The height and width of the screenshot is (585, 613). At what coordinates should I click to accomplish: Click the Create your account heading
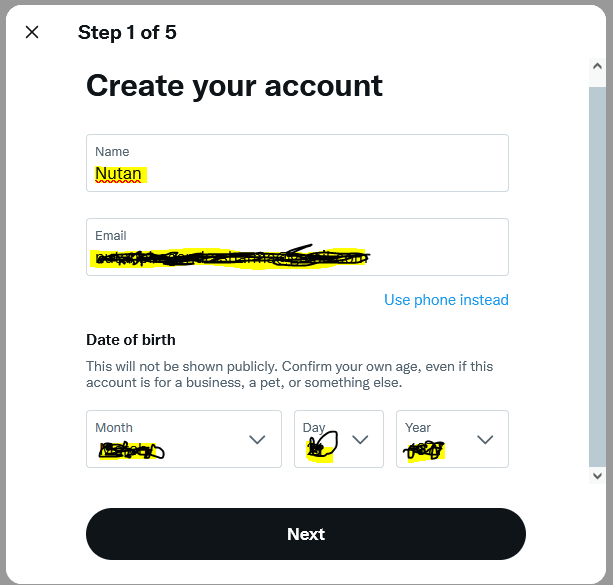pyautogui.click(x=234, y=86)
